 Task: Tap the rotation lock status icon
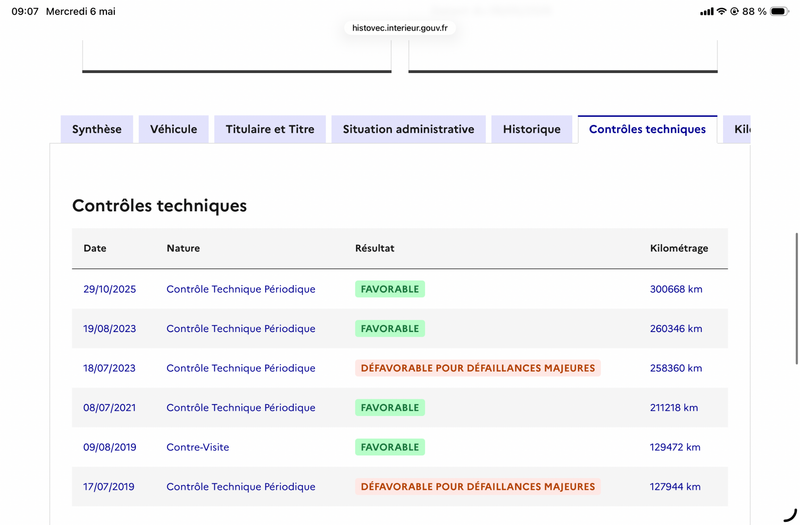(734, 11)
